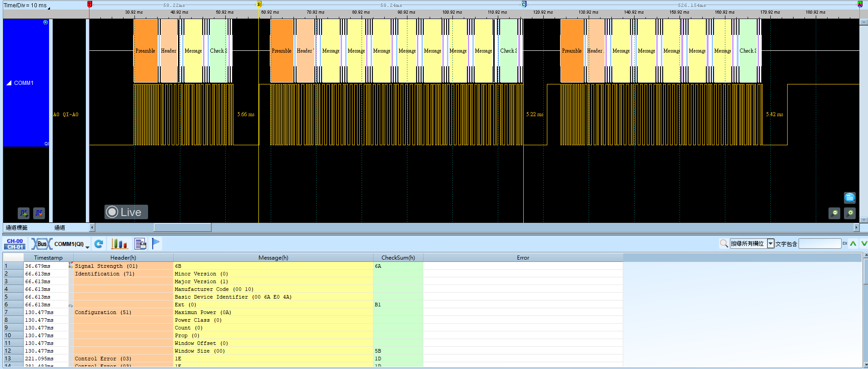Select the blue C cursor marker on the ruler

coord(524,4)
